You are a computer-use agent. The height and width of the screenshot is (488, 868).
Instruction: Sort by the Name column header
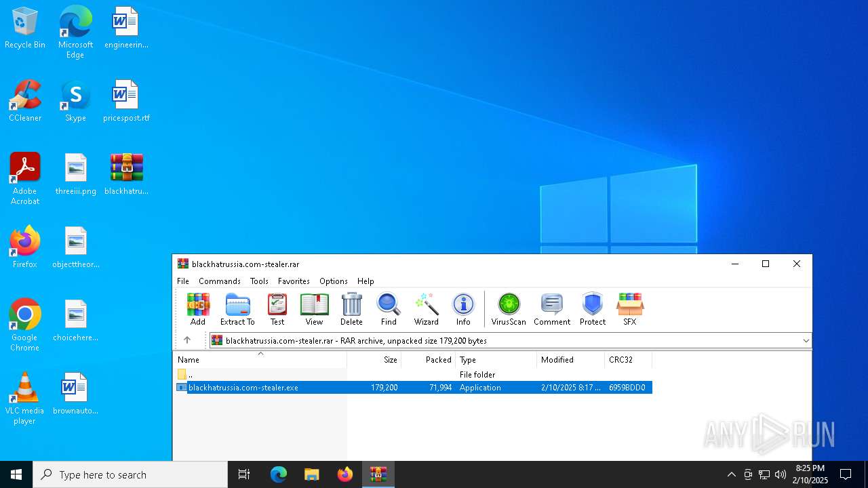pyautogui.click(x=260, y=360)
